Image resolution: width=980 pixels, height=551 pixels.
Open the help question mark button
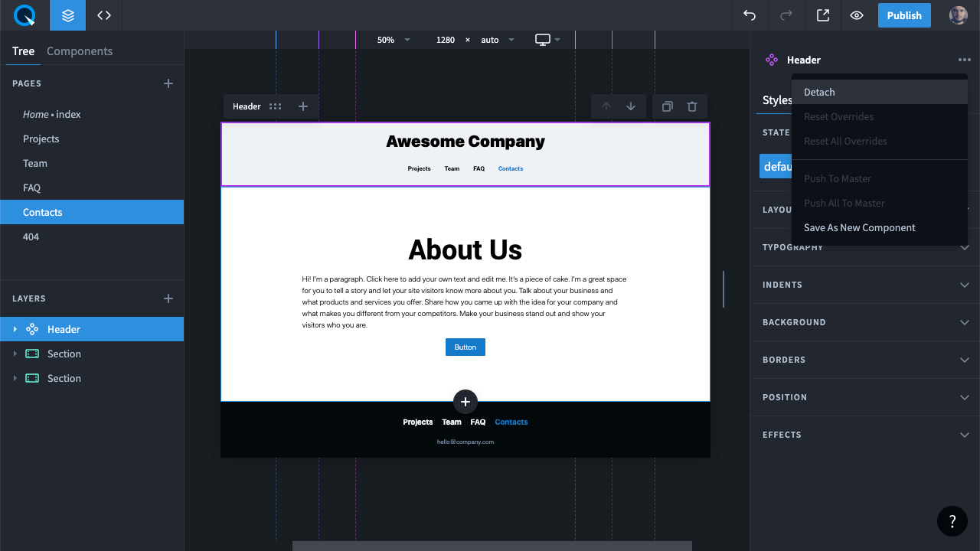(x=952, y=521)
